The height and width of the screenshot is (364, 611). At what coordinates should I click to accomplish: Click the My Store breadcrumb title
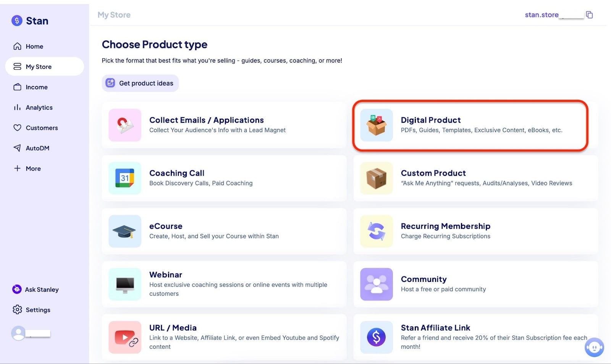(114, 15)
